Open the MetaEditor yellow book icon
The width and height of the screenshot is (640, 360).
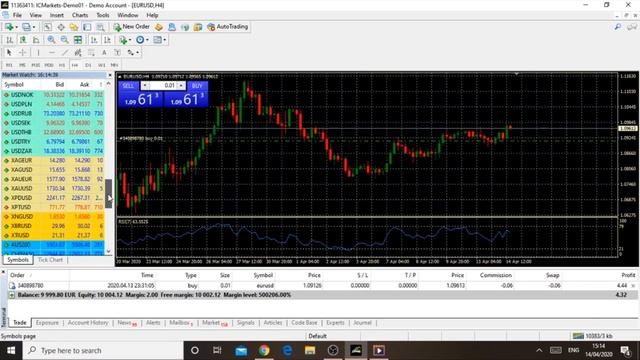159,27
